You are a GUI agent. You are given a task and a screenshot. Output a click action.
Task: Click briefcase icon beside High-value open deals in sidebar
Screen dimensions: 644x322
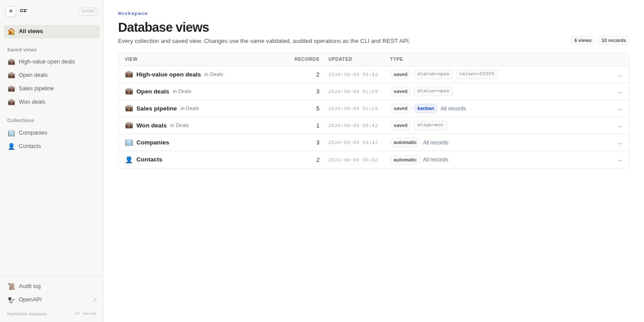[11, 62]
